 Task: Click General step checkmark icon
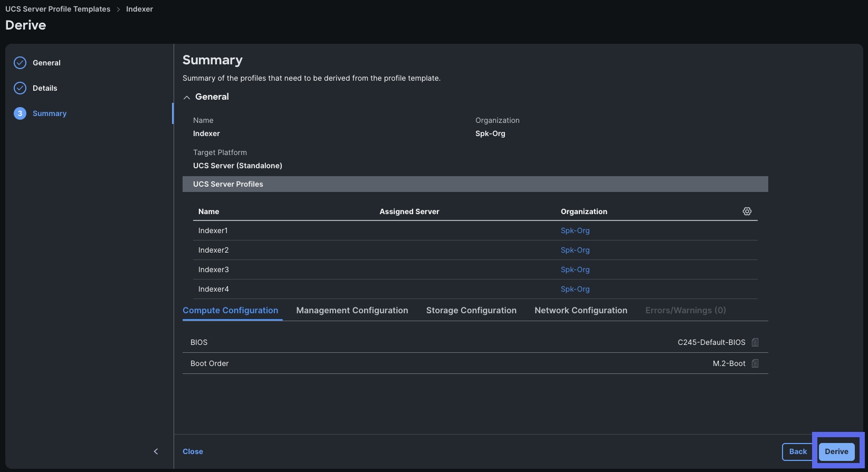pyautogui.click(x=20, y=63)
